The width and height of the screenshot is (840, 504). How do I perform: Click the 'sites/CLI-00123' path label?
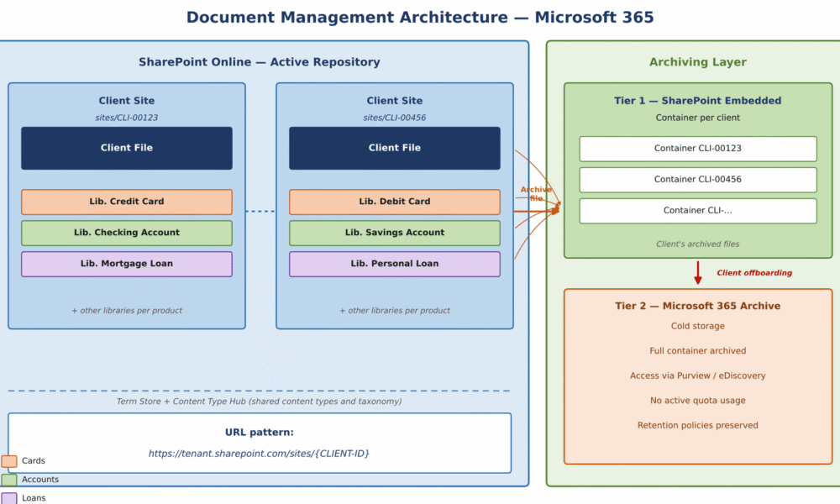[x=127, y=118]
